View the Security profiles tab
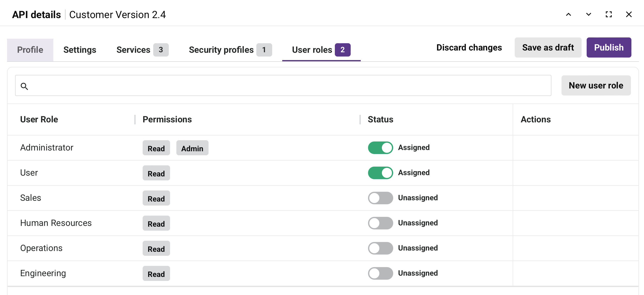This screenshot has width=644, height=295. (221, 50)
